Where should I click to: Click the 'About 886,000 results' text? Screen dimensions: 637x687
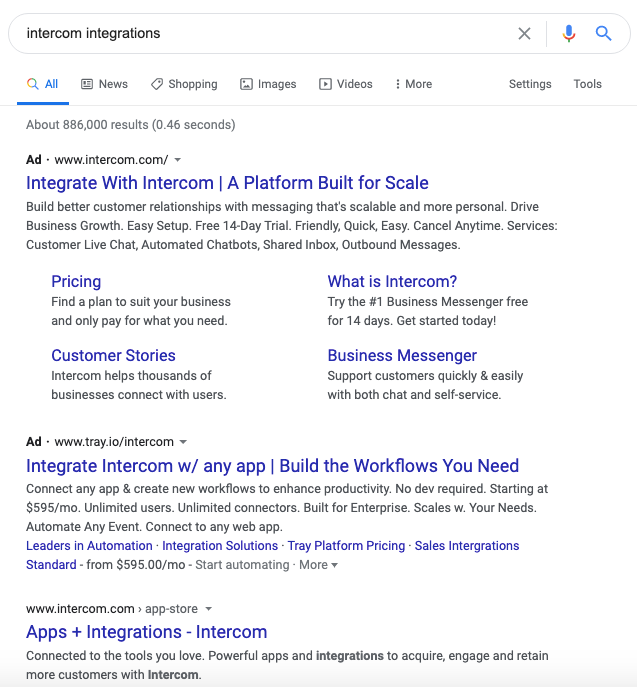[131, 125]
